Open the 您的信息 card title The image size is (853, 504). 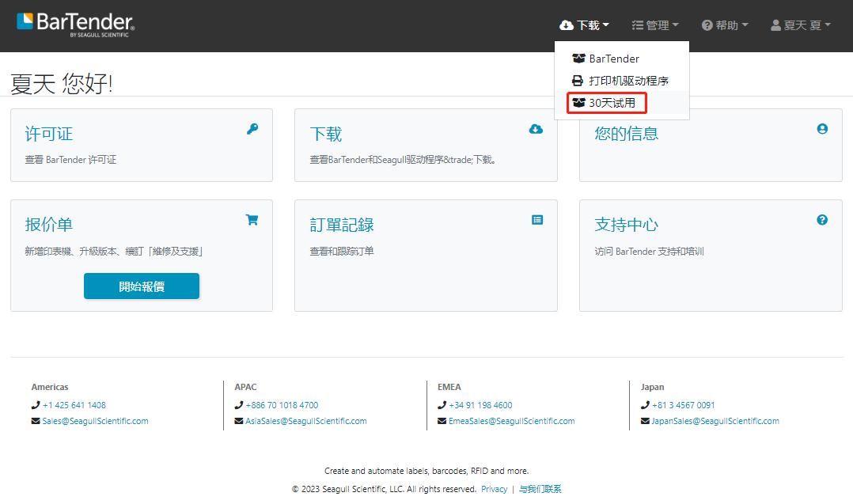point(627,134)
